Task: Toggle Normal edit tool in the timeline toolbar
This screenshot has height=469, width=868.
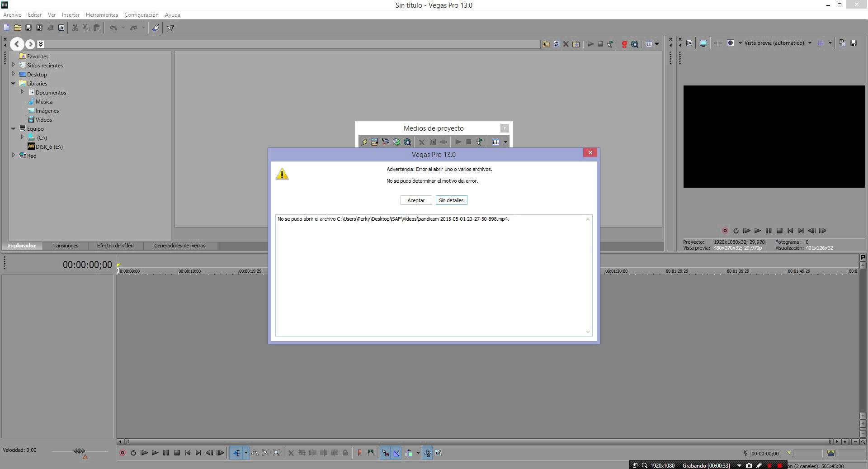Action: [x=237, y=453]
